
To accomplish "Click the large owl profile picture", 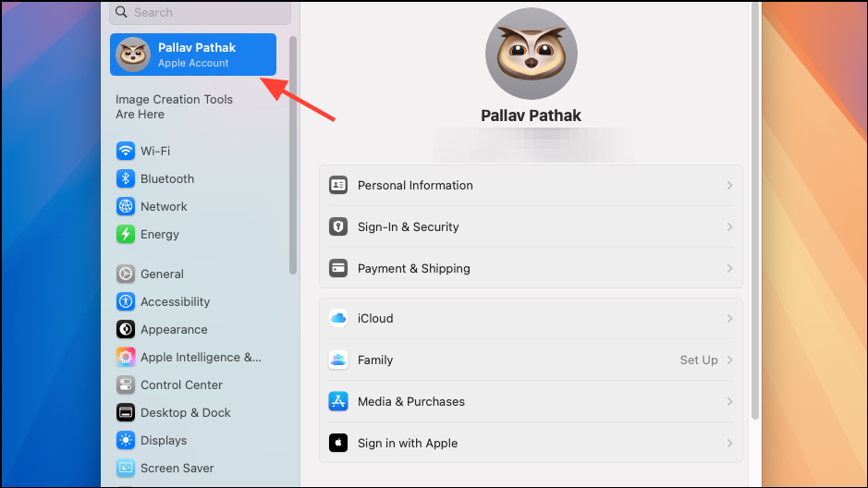I will click(x=531, y=54).
